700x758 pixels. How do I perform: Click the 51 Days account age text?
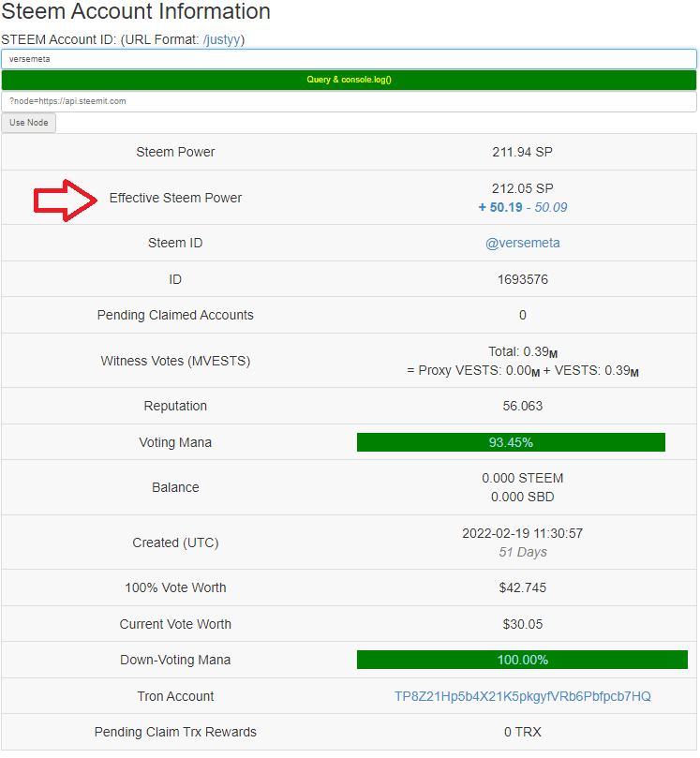point(523,553)
